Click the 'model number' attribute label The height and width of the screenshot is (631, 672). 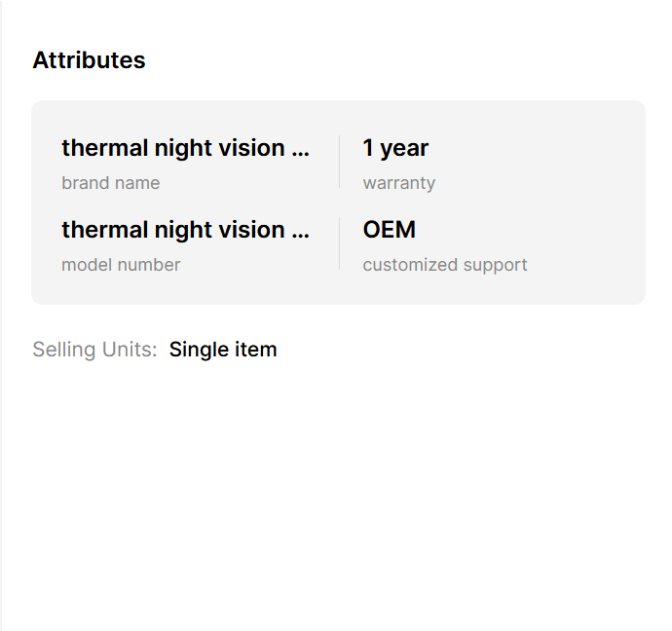pos(121,265)
